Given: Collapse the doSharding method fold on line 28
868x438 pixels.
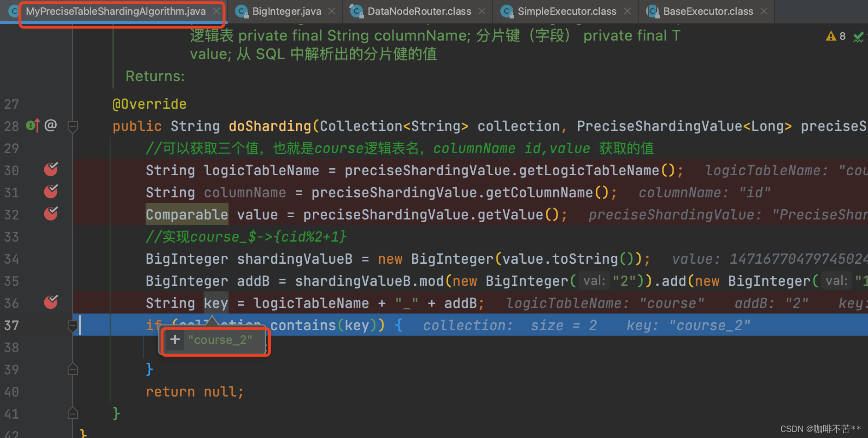Looking at the screenshot, I should [73, 126].
